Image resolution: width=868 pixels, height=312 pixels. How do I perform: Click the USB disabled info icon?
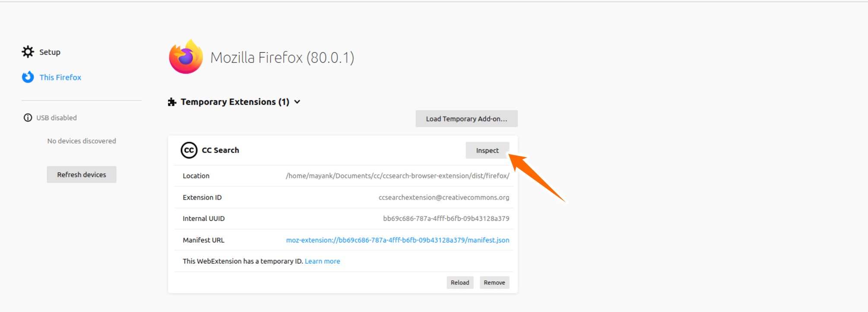tap(28, 118)
